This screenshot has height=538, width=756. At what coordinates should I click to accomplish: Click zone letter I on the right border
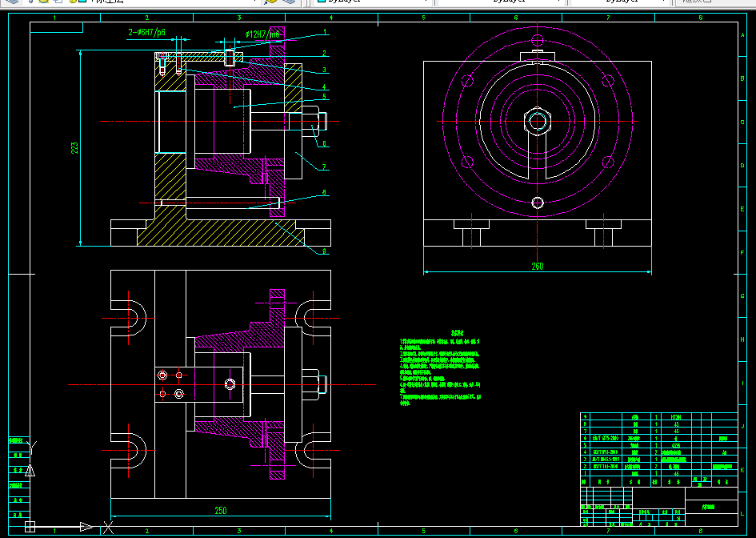tap(742, 383)
